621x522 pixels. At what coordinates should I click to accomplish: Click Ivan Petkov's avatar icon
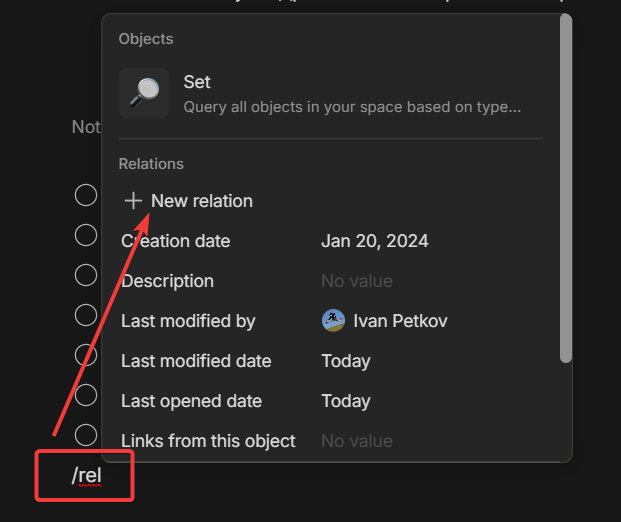pos(333,320)
